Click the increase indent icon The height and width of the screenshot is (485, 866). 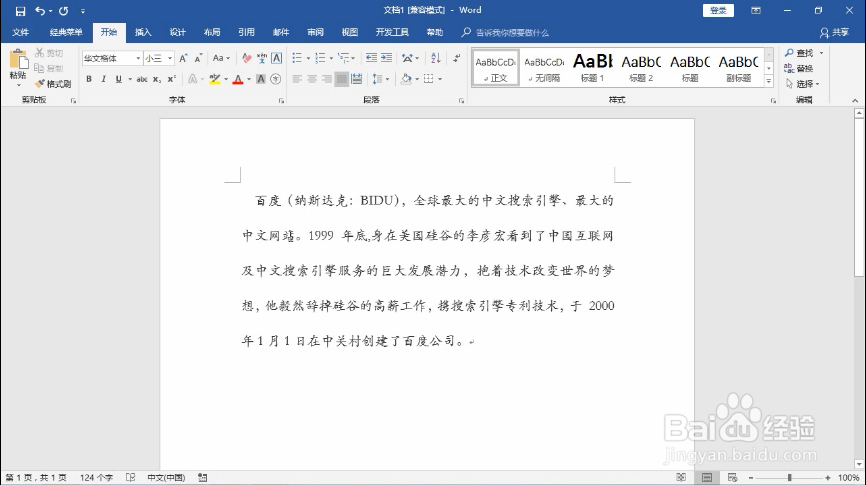pyautogui.click(x=387, y=58)
